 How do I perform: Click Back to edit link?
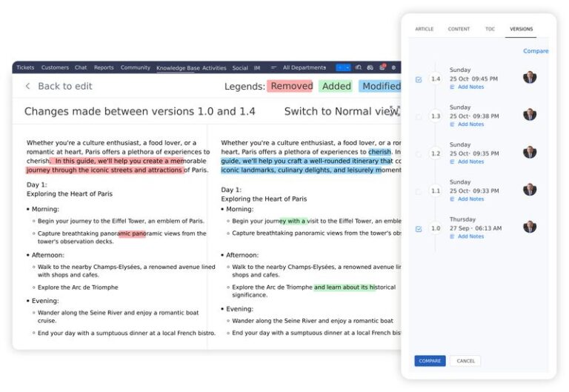tap(65, 86)
